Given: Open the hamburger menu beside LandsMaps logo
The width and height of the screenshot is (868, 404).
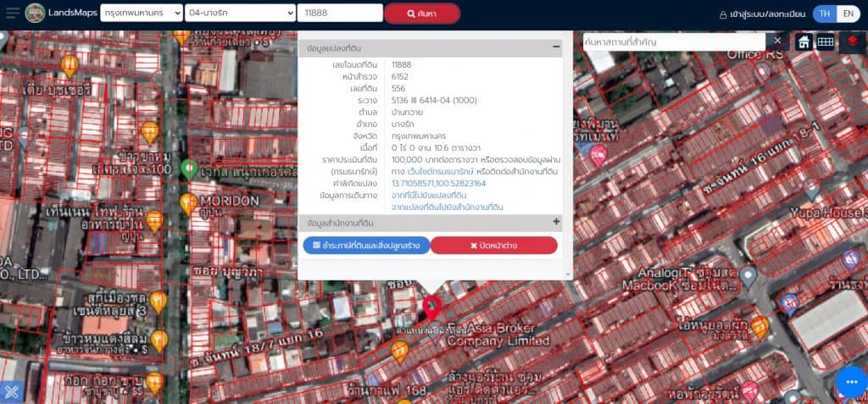Looking at the screenshot, I should click(x=12, y=14).
